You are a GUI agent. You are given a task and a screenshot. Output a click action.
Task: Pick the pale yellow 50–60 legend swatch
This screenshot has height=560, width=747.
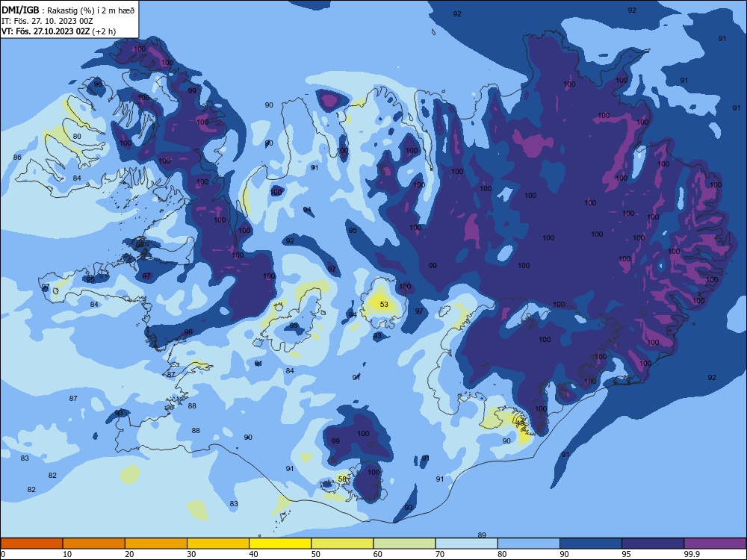point(343,544)
